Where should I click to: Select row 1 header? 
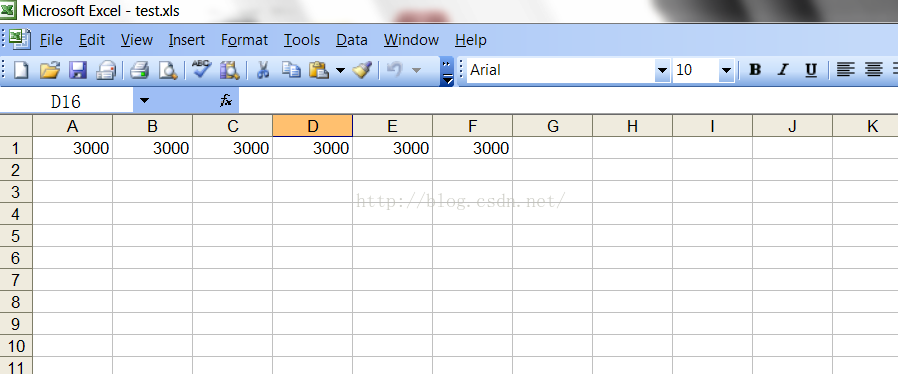click(16, 148)
